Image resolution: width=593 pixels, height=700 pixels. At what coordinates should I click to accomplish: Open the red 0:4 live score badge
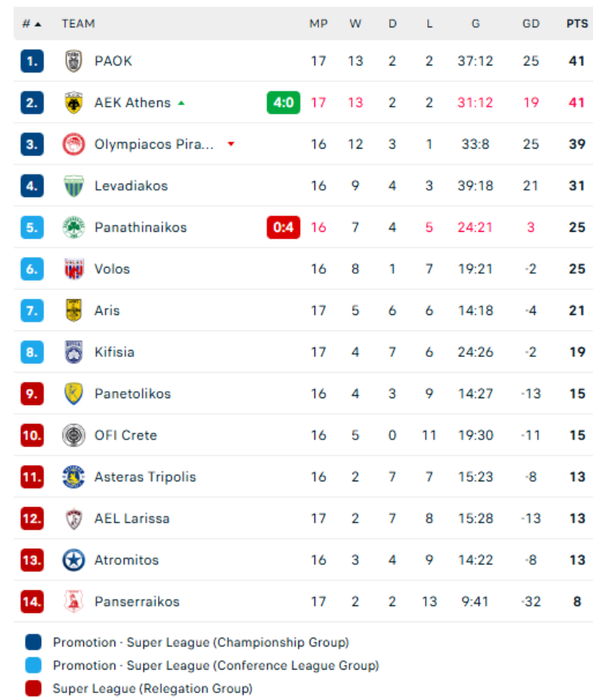click(x=283, y=227)
